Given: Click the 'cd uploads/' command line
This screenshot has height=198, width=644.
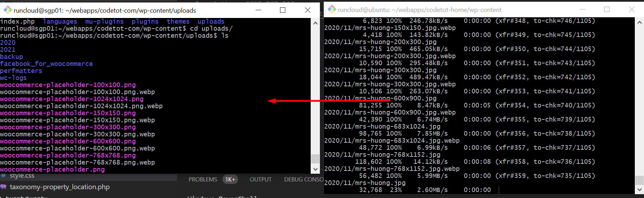Looking at the screenshot, I should coord(116,29).
